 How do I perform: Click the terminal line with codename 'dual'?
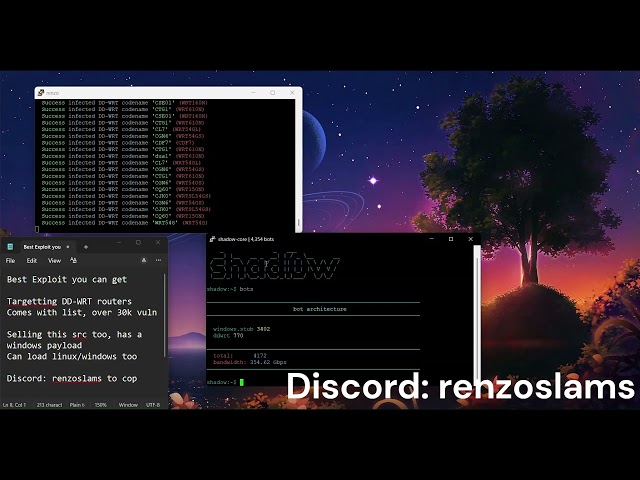point(123,156)
